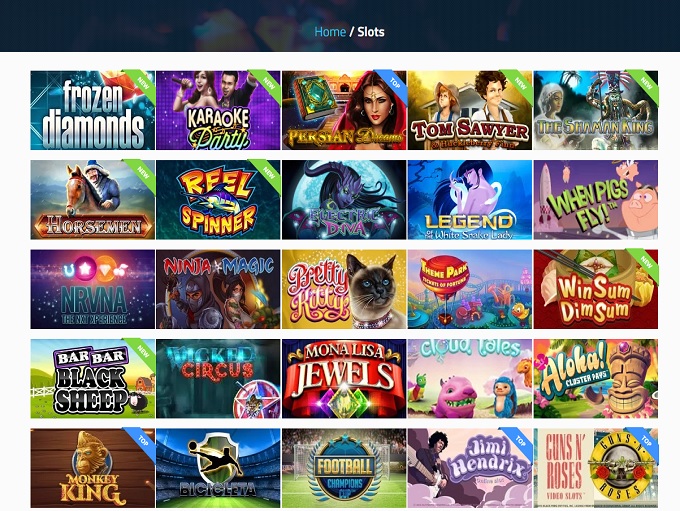Play the Reel Spinner slot

(218, 200)
